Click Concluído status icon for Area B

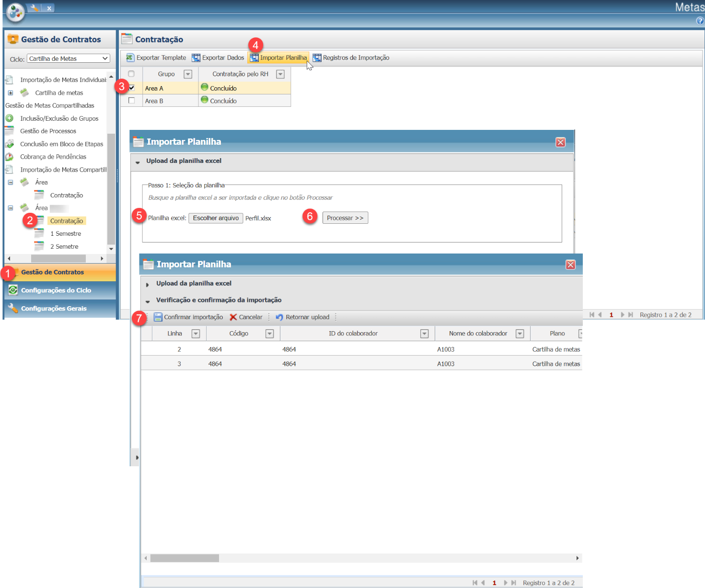(x=205, y=100)
